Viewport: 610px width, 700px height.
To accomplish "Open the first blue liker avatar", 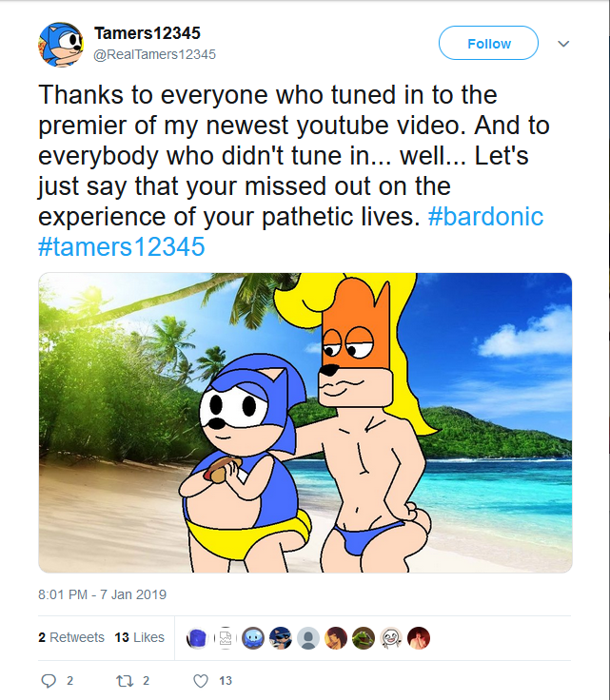I will click(197, 637).
